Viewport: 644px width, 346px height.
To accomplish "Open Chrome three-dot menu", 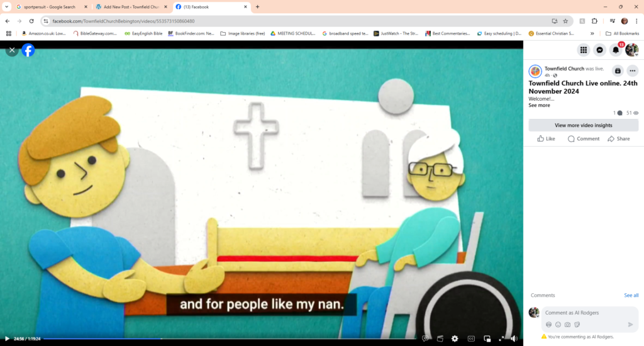I will point(636,21).
